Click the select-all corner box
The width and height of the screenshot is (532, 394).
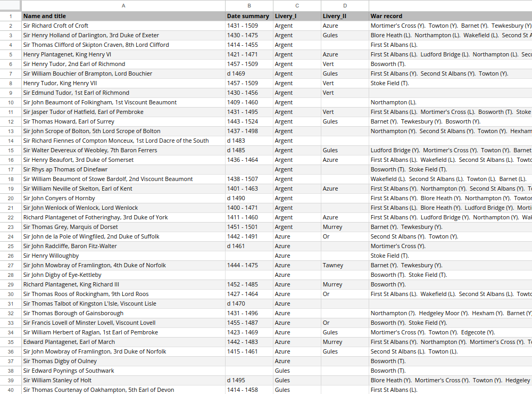tap(11, 5)
